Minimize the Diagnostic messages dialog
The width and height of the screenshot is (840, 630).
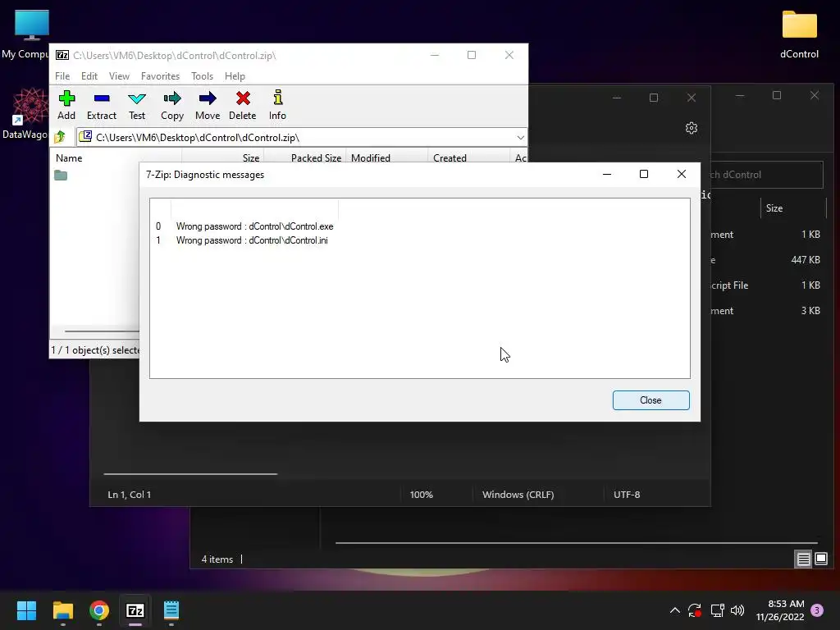(x=606, y=174)
